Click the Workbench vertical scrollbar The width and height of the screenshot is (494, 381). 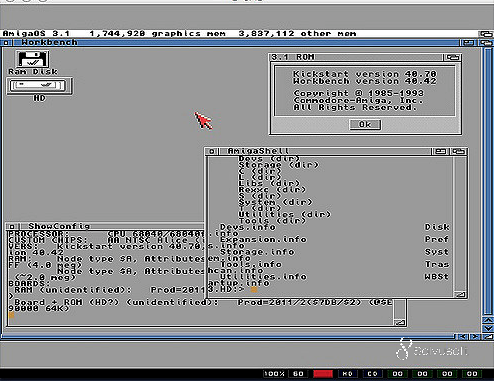click(488, 182)
